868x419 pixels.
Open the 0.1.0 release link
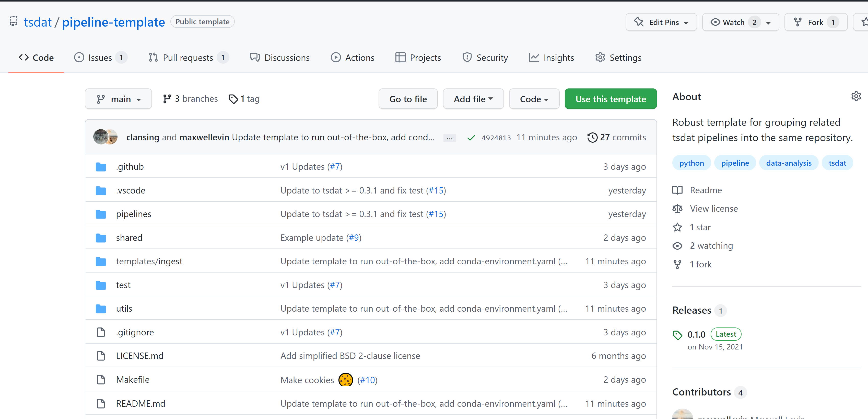(x=696, y=335)
